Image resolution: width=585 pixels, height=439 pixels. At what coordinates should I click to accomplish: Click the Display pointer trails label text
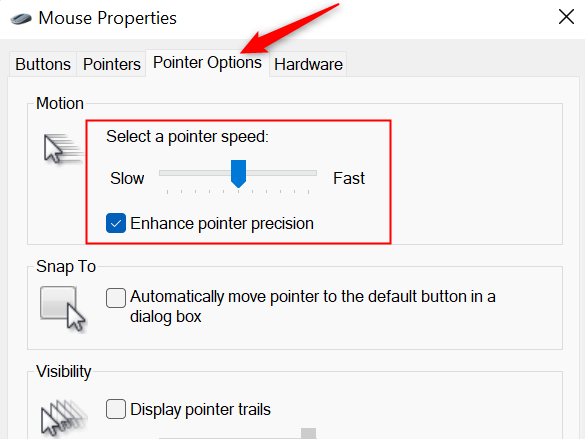(x=200, y=409)
